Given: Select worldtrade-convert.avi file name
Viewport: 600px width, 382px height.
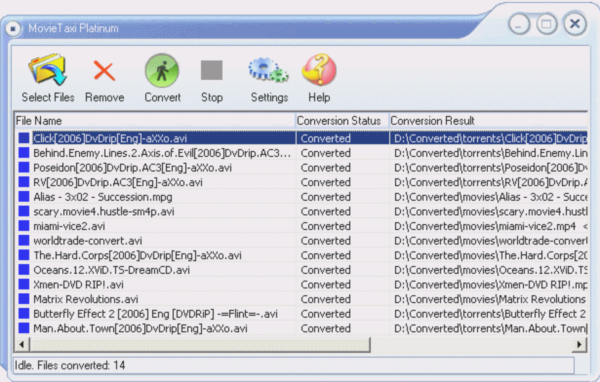Looking at the screenshot, I should 88,240.
